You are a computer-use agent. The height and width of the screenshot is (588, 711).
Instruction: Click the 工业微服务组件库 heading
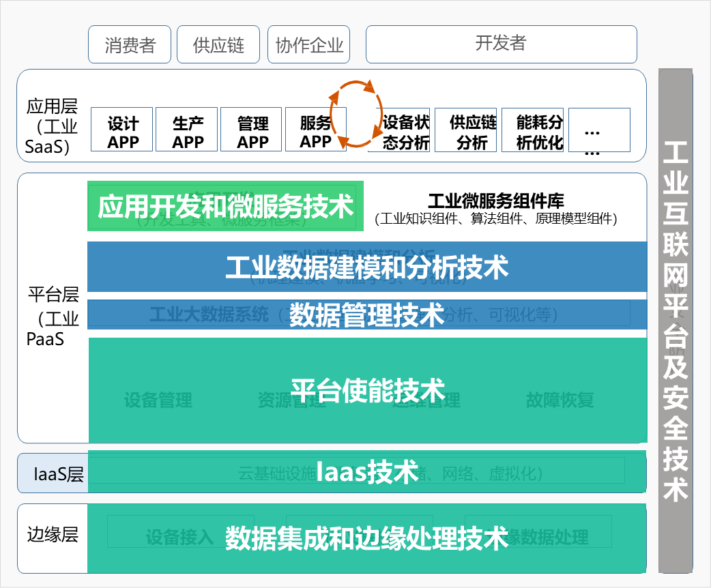coord(496,201)
